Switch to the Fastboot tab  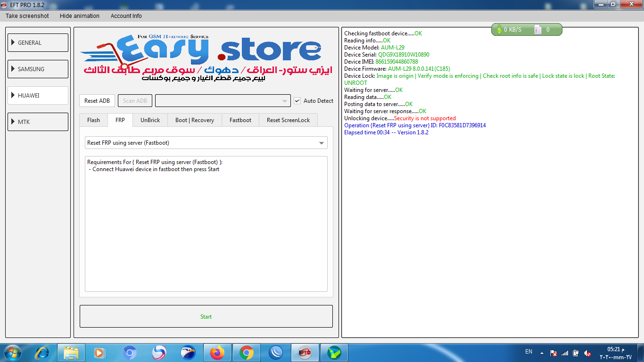(x=240, y=120)
